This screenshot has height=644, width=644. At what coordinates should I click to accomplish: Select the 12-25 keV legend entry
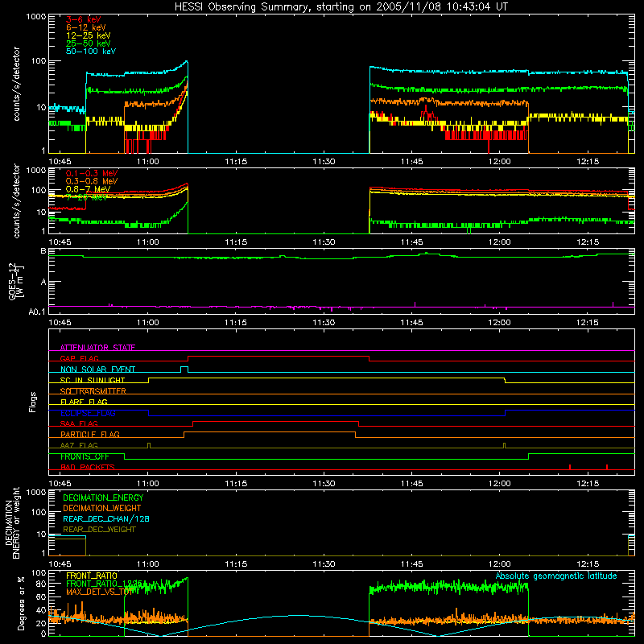[88, 35]
